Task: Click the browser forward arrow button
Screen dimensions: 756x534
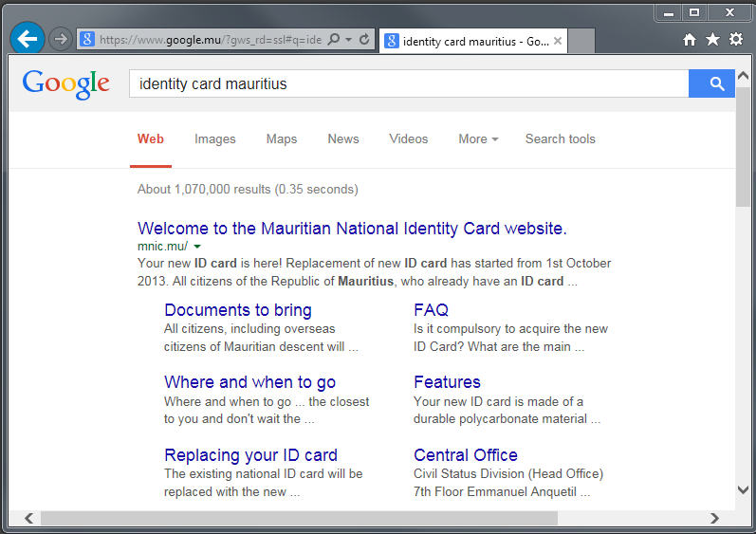Action: click(x=61, y=39)
